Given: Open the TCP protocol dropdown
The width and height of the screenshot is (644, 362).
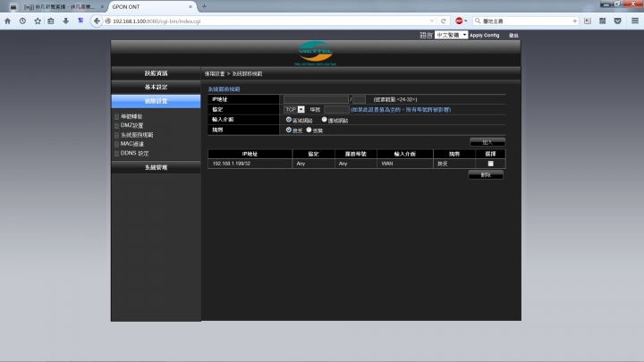Looking at the screenshot, I should tap(294, 109).
